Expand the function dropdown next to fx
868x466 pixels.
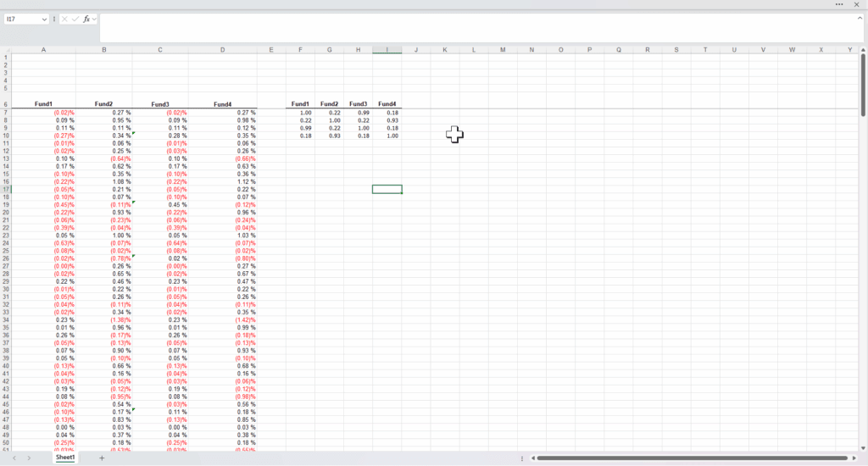click(x=94, y=19)
